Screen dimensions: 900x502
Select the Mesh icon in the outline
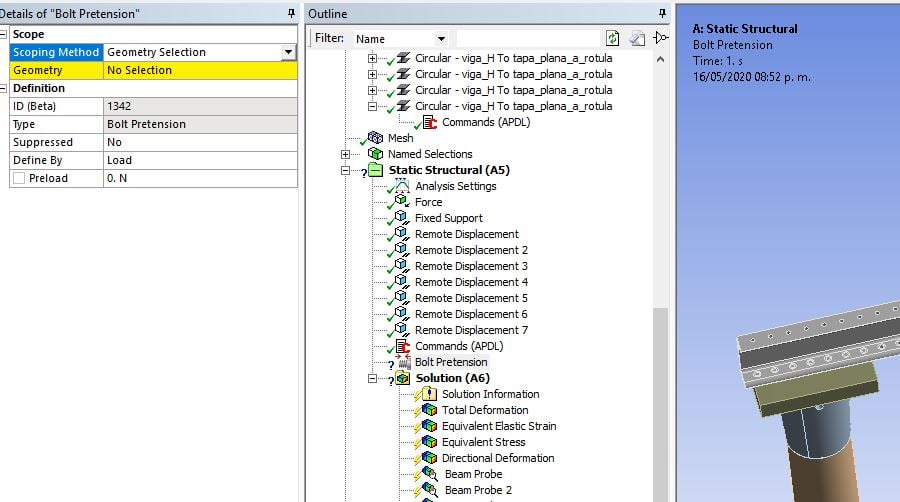coord(375,138)
